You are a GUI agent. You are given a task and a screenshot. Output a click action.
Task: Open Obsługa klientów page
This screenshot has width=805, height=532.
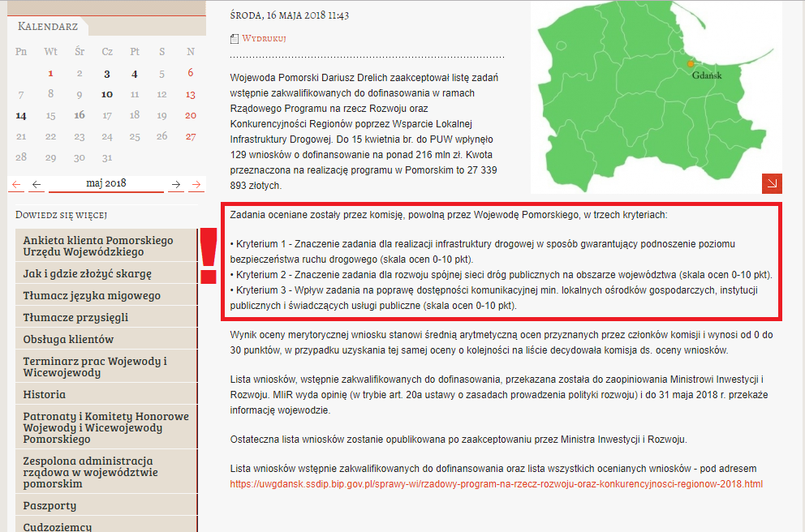tap(106, 339)
